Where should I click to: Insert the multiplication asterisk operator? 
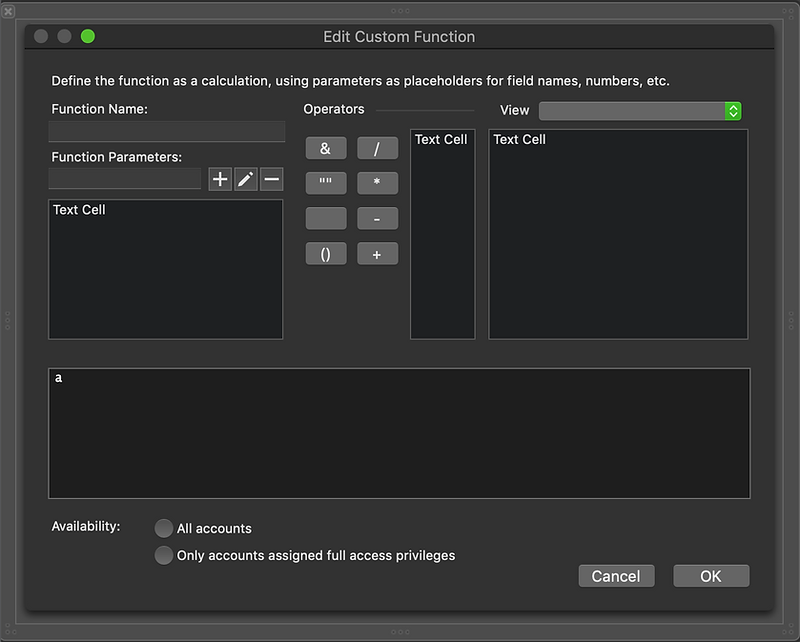coord(378,183)
